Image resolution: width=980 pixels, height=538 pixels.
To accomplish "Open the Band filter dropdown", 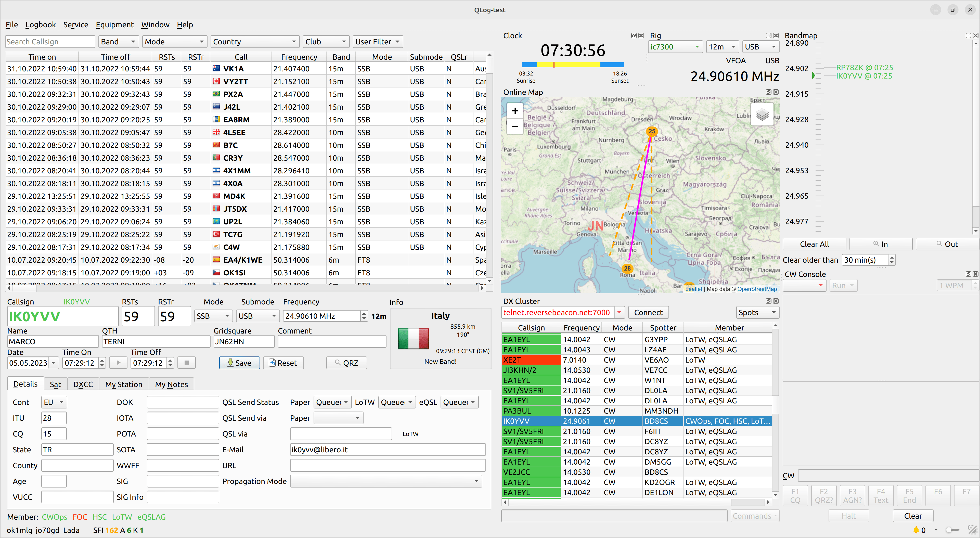I will coord(118,42).
